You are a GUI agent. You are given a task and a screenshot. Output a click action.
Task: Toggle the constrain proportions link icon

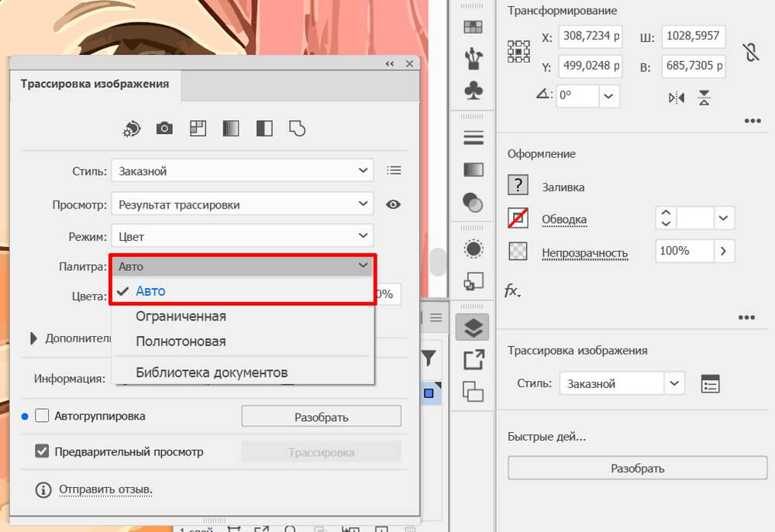coord(750,52)
